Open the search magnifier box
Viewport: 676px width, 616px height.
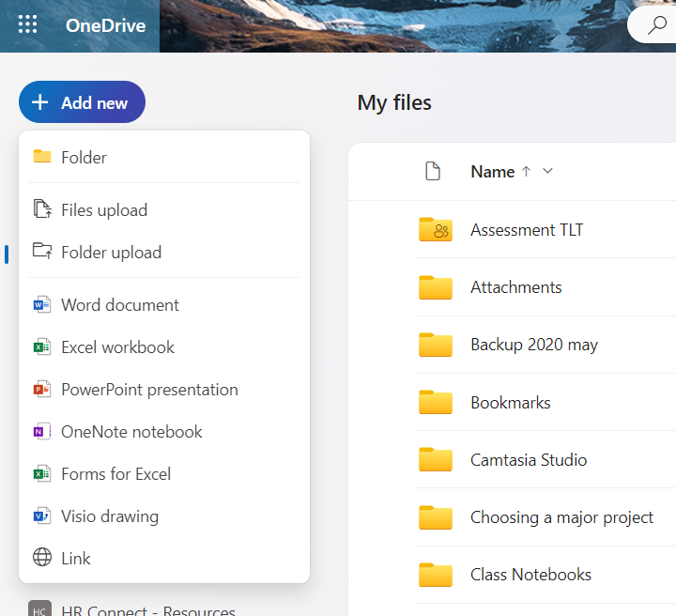(657, 25)
